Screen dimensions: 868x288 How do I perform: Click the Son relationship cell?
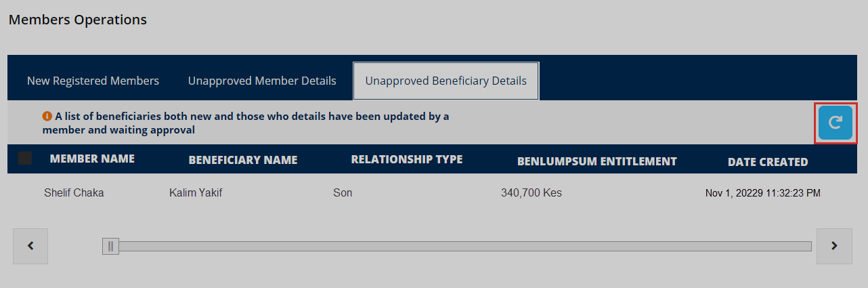point(343,193)
